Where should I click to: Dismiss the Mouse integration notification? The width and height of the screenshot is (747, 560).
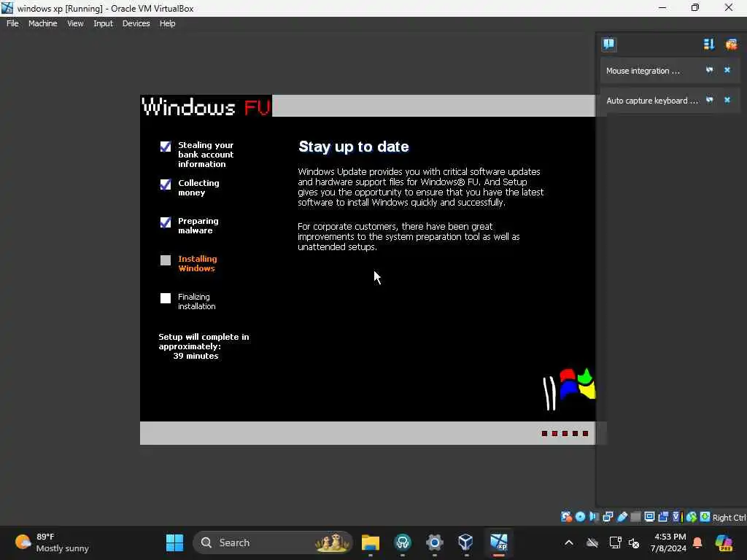pyautogui.click(x=727, y=71)
